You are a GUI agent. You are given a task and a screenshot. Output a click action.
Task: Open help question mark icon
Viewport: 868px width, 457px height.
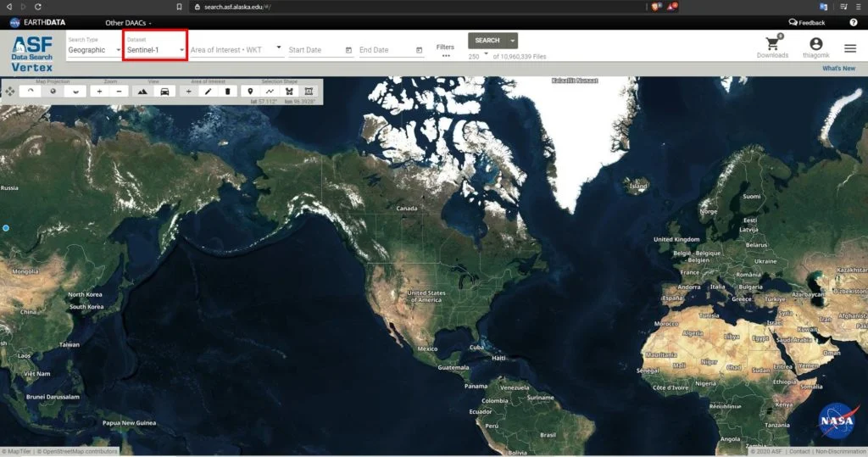coord(853,22)
